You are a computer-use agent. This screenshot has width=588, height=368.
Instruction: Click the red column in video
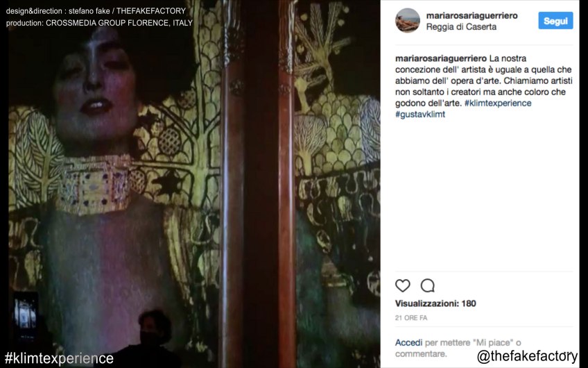click(259, 184)
